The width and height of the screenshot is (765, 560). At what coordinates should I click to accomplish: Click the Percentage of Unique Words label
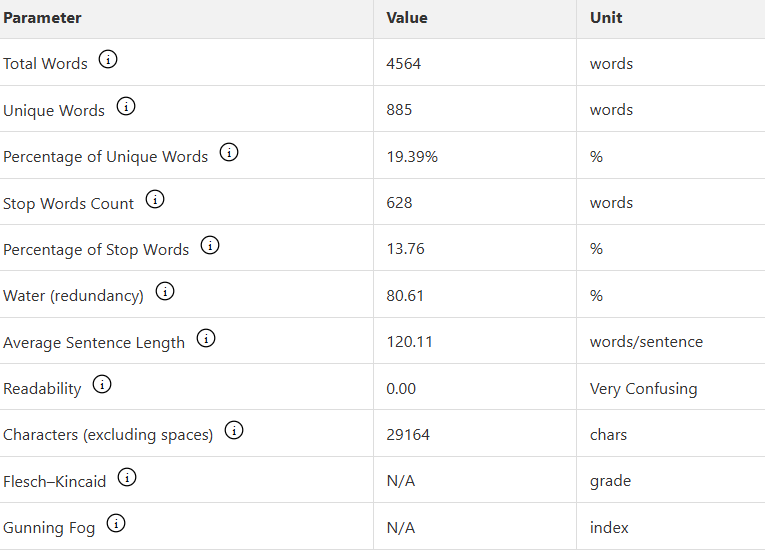[105, 157]
